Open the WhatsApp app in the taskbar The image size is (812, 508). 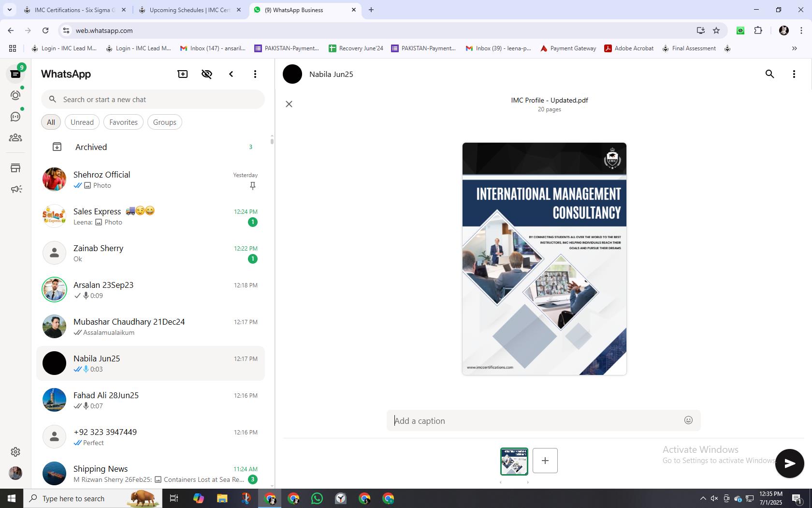317,498
